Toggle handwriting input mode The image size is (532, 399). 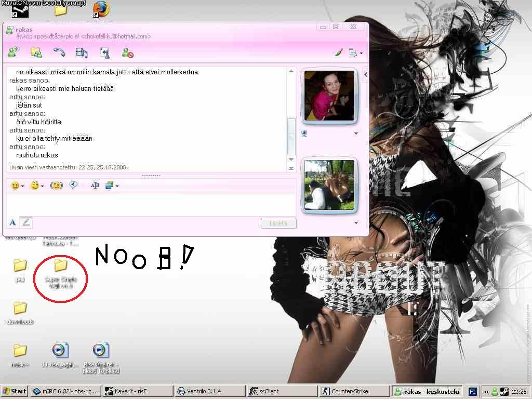click(26, 222)
